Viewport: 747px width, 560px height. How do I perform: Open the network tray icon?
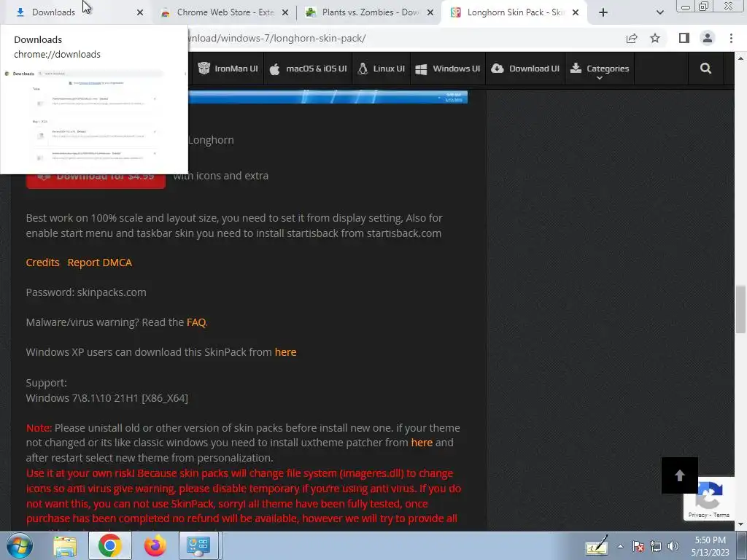point(656,546)
